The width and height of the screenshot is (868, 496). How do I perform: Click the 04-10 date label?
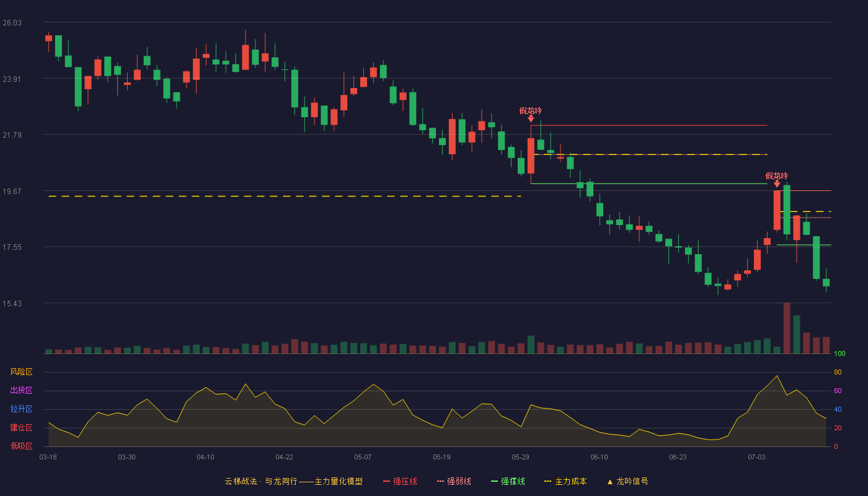click(x=205, y=457)
